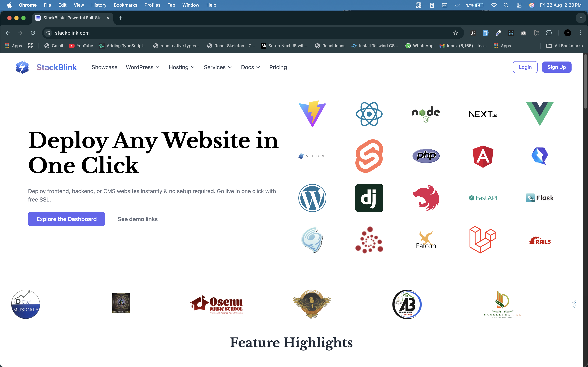The height and width of the screenshot is (367, 588).
Task: Select the Django logo
Action: pos(369,198)
